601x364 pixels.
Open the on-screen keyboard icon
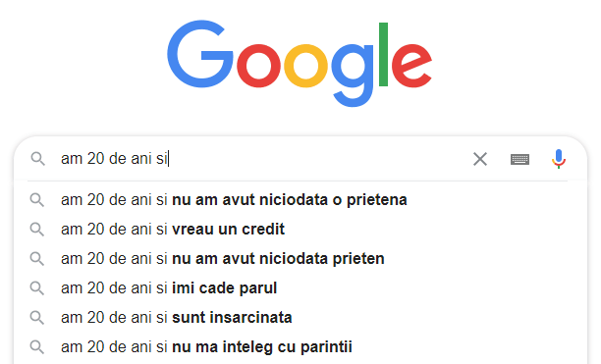tap(519, 159)
